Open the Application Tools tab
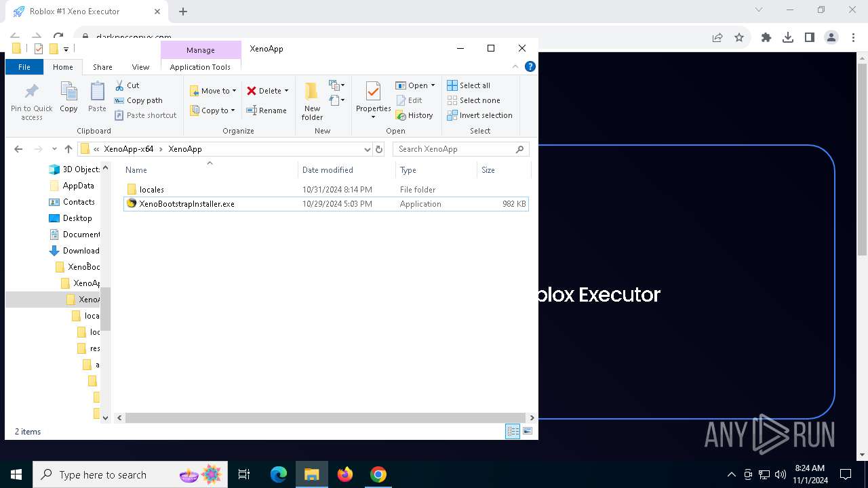The height and width of the screenshot is (488, 868). coord(200,67)
